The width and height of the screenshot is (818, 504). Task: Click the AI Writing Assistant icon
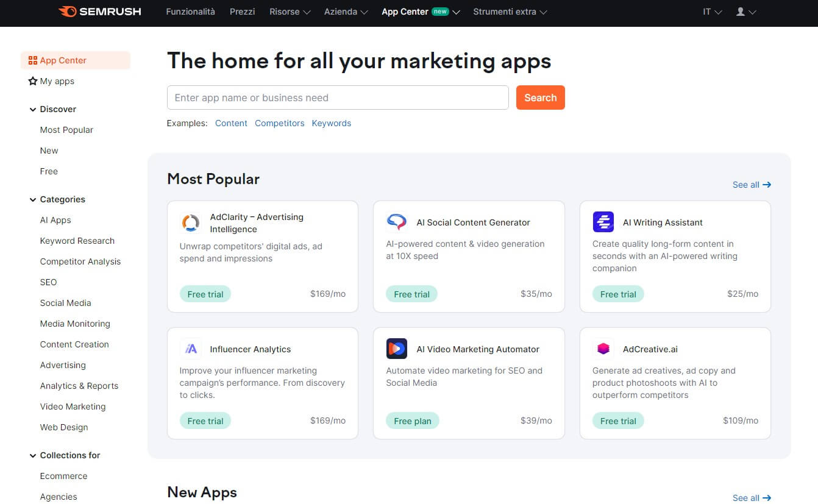[603, 222]
